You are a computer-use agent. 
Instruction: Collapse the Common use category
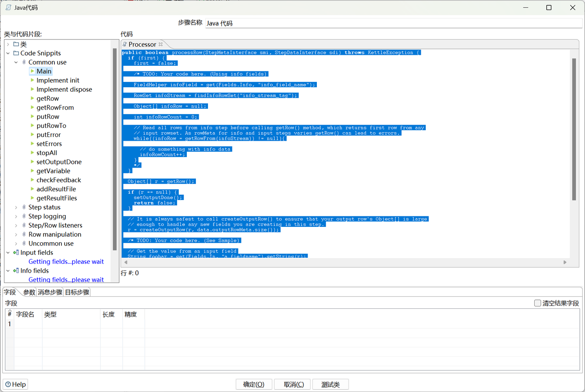(x=16, y=62)
